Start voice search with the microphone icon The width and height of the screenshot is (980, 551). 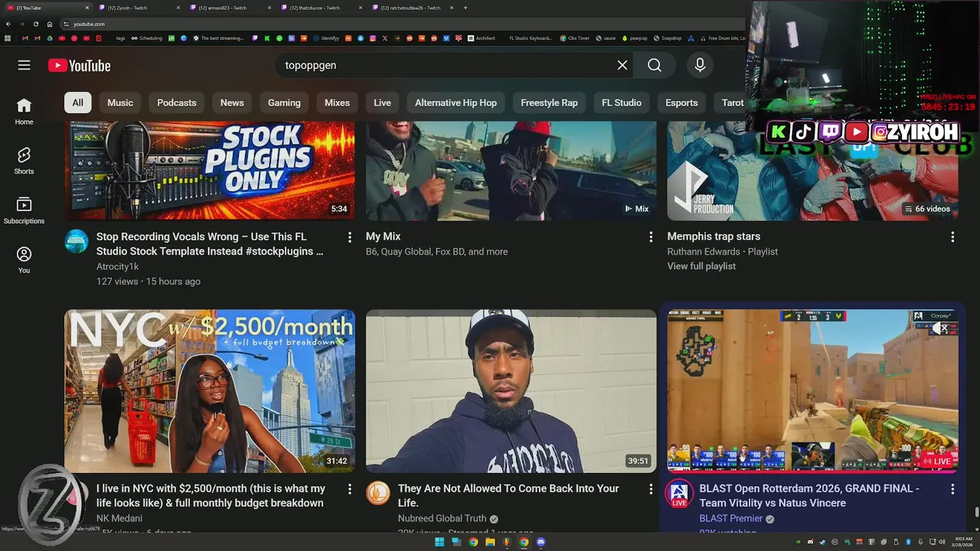click(700, 65)
